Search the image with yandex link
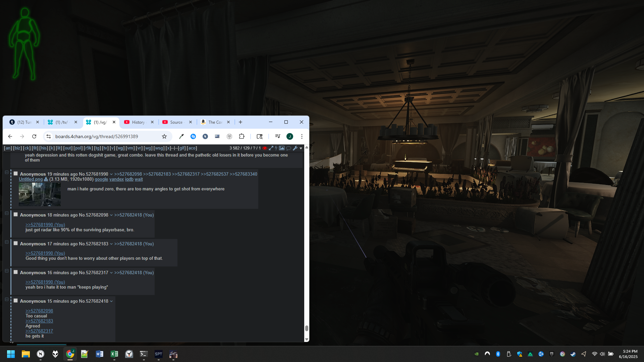 (x=116, y=179)
